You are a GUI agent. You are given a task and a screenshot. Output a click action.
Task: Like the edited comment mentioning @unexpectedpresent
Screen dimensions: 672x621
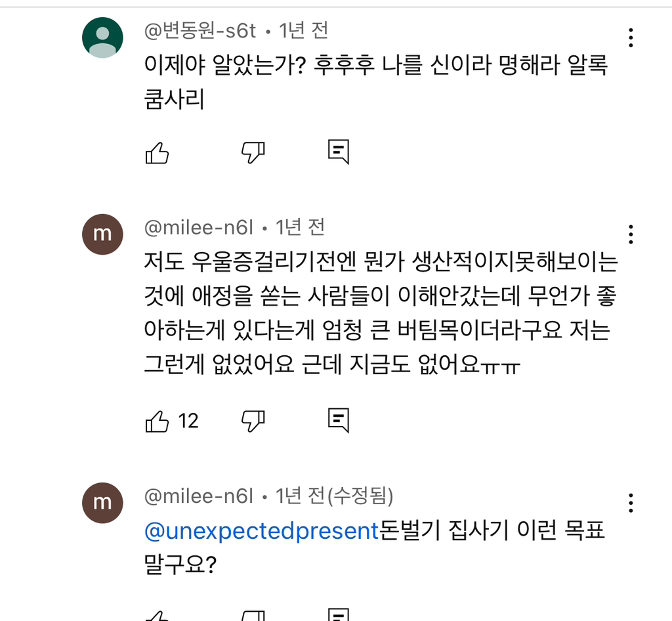[157, 616]
